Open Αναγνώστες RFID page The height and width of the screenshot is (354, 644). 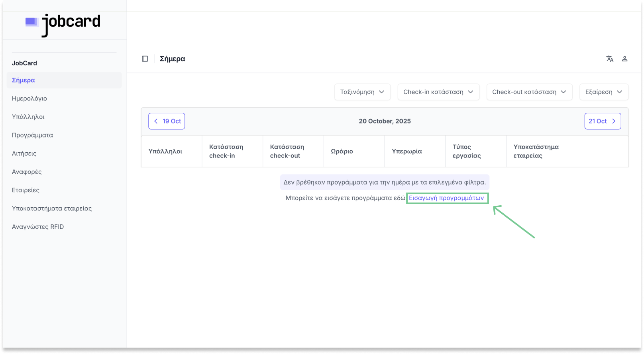[38, 227]
